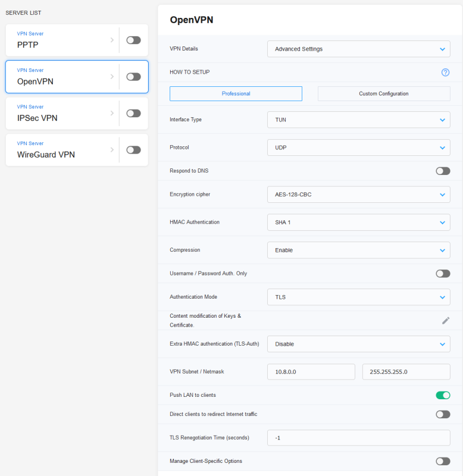Toggle Respond to DNS option
This screenshot has height=476, width=463.
(x=443, y=171)
